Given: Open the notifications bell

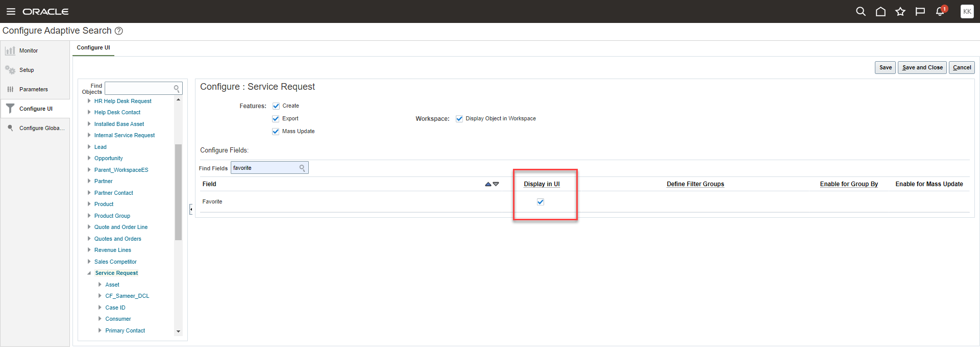Looking at the screenshot, I should tap(940, 11).
